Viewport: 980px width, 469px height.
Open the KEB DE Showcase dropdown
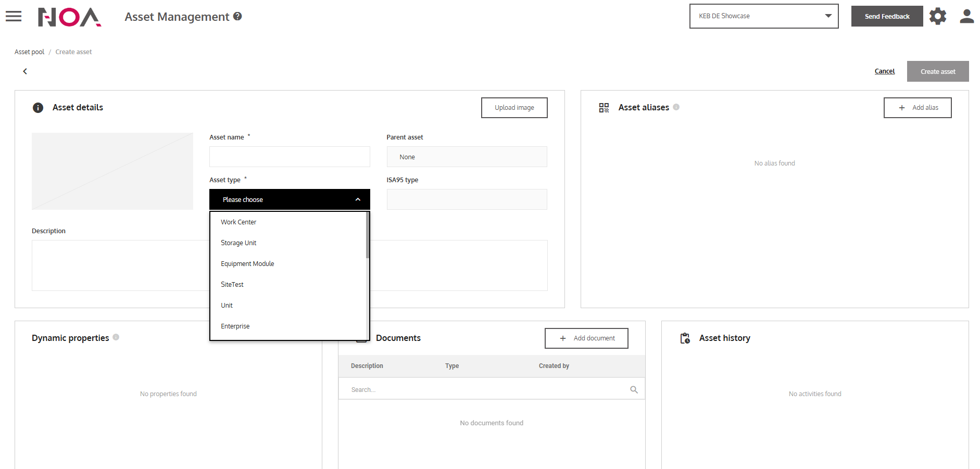click(x=763, y=16)
